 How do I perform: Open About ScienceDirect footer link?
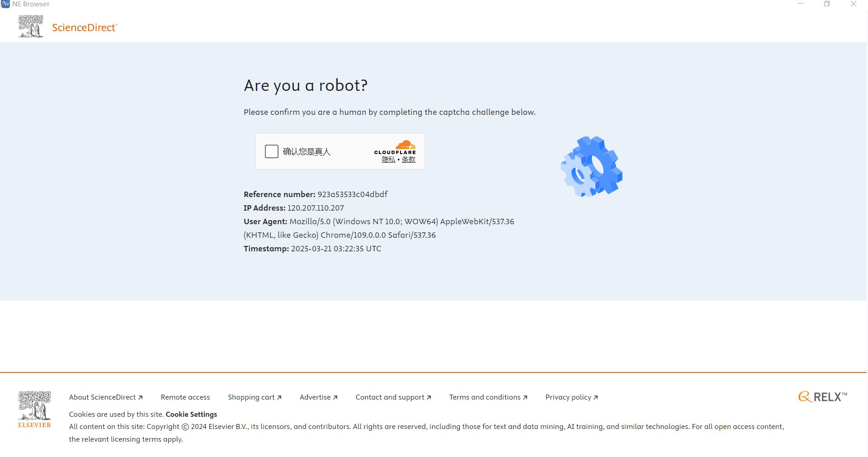click(106, 397)
